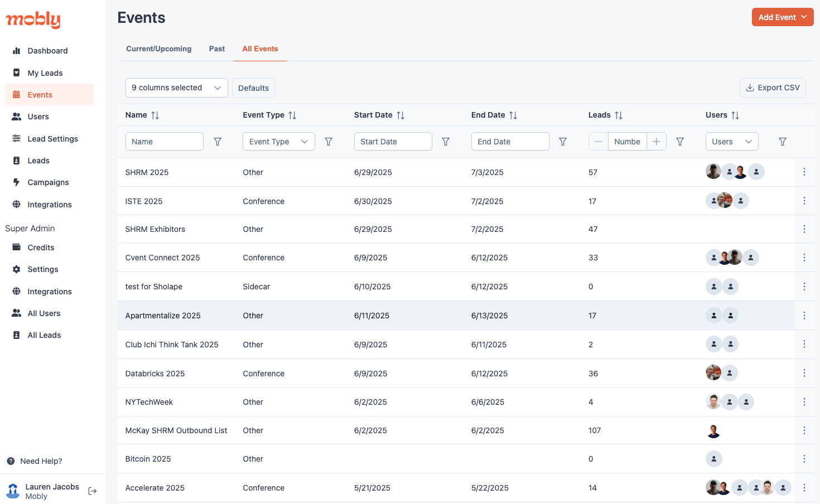Export the events table as CSV
This screenshot has height=504, width=820.
tap(773, 88)
